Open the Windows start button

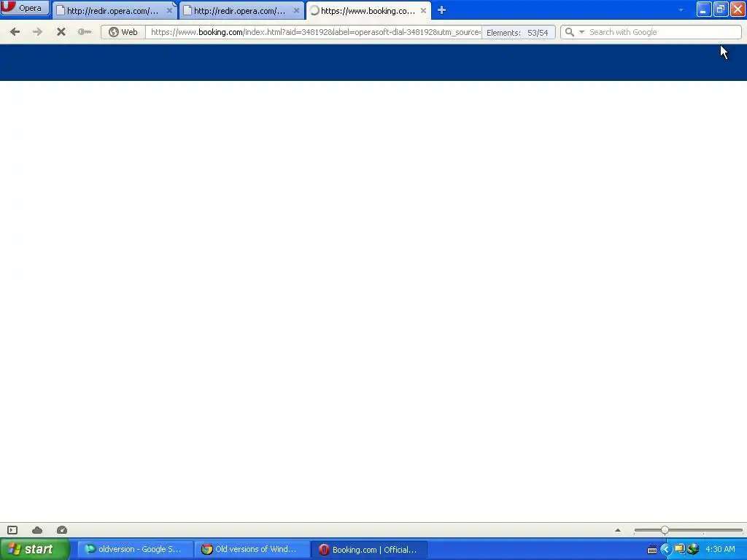35,549
